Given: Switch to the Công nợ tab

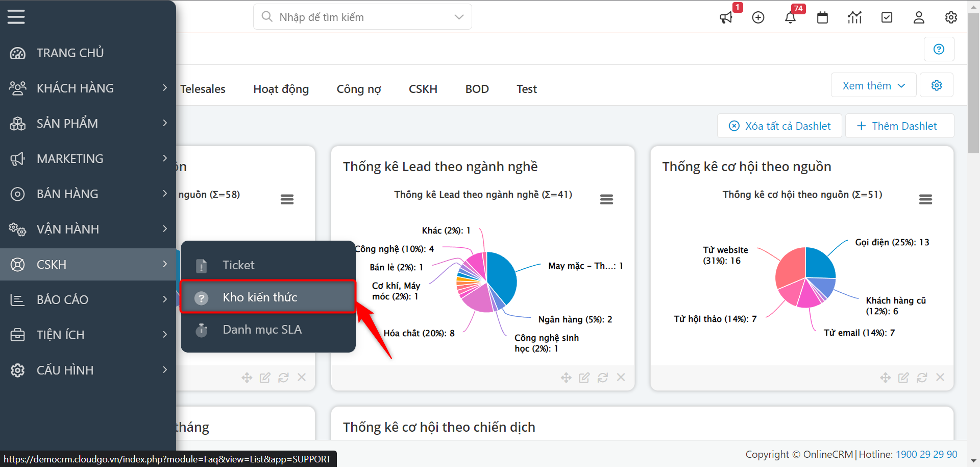Looking at the screenshot, I should click(359, 89).
